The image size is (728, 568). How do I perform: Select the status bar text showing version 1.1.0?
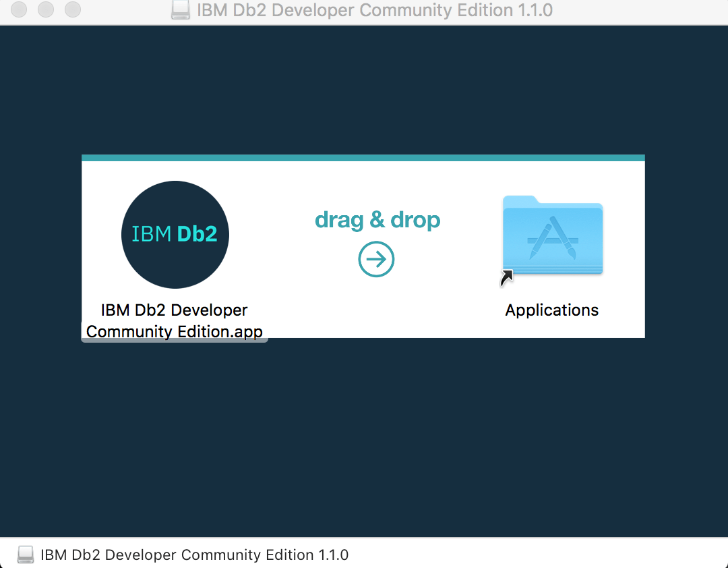(x=194, y=555)
